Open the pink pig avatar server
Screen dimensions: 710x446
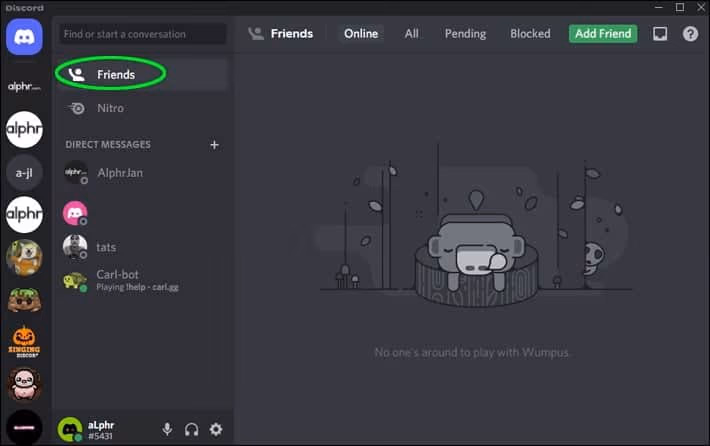point(24,384)
